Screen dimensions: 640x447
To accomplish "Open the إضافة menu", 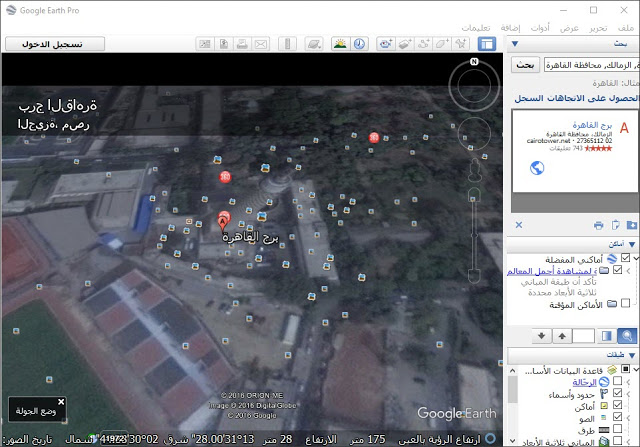I will (511, 28).
